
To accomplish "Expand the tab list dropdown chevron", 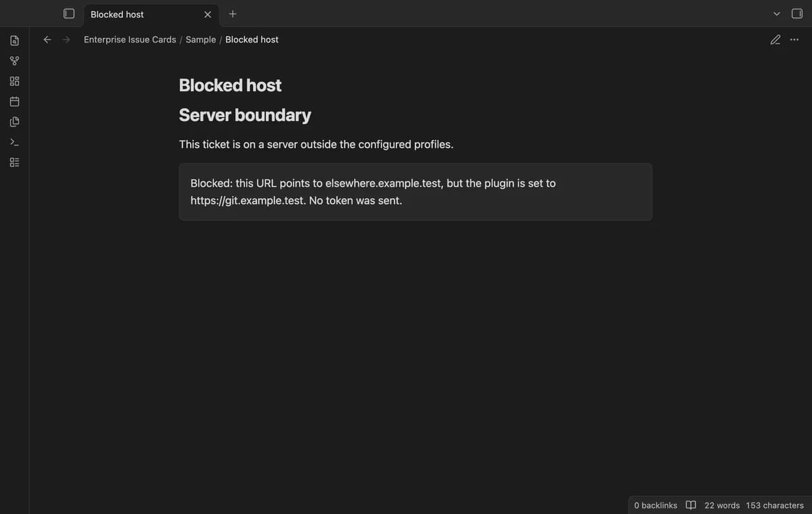I will coord(777,14).
